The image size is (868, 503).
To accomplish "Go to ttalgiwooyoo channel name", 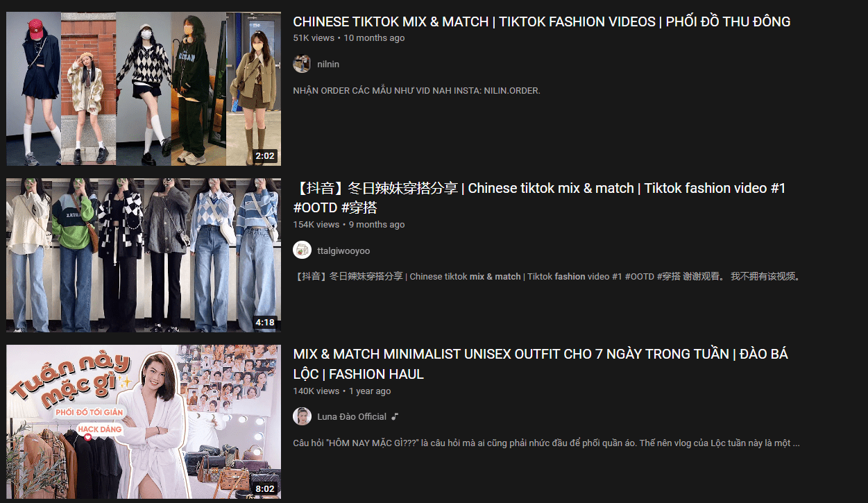I will tap(343, 250).
